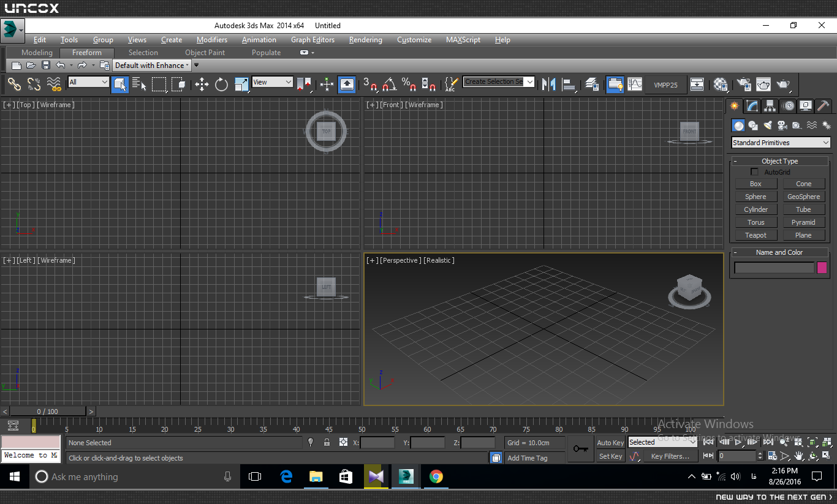Open the Modifiers menu
The height and width of the screenshot is (504, 837).
pyautogui.click(x=212, y=40)
